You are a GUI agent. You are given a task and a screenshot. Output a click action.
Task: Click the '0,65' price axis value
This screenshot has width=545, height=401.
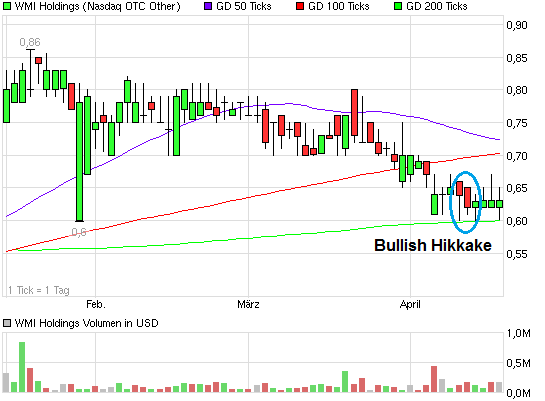(517, 188)
